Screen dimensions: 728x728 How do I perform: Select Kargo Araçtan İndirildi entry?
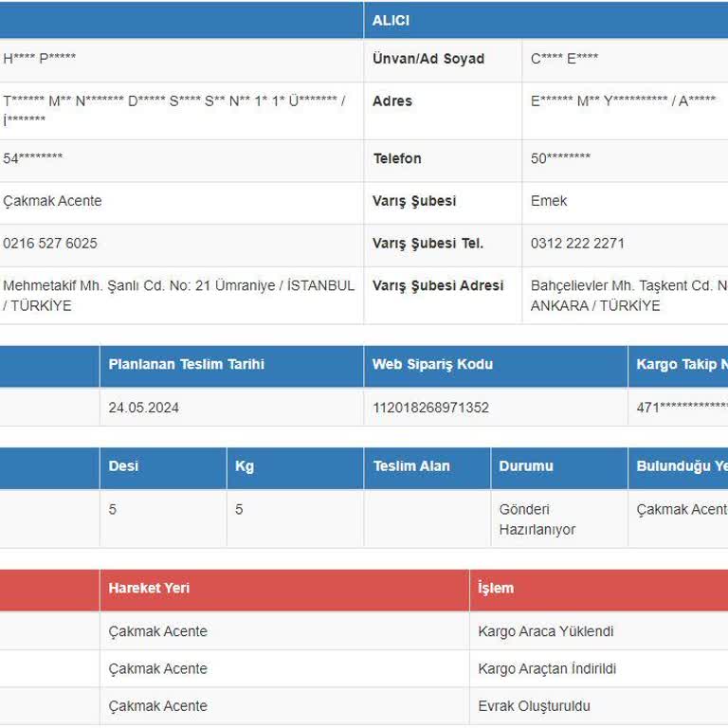pos(547,668)
